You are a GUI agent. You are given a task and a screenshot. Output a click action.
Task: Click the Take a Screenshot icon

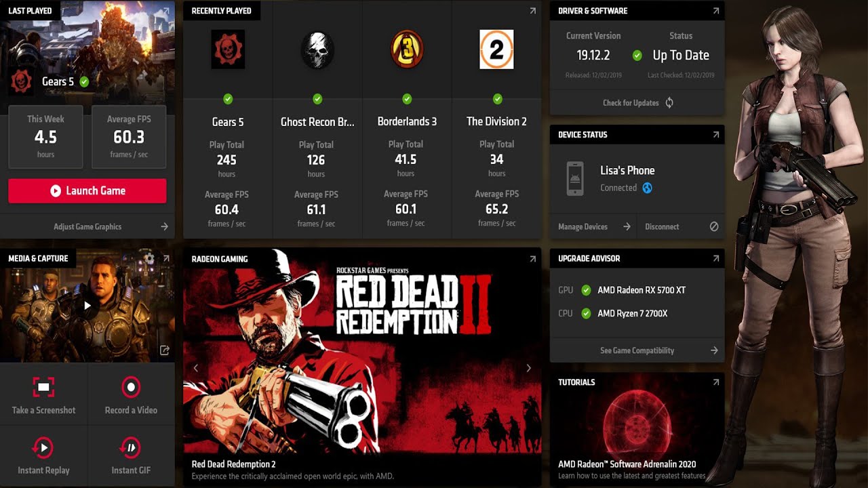pos(43,387)
